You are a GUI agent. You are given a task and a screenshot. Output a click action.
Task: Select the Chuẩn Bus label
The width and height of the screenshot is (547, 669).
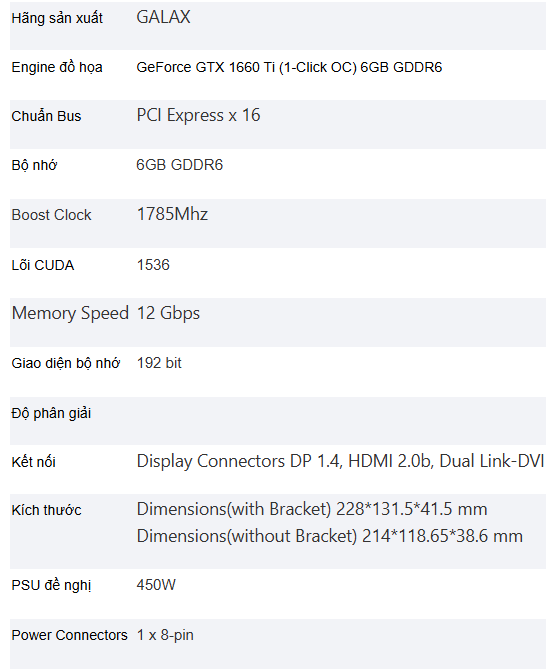click(x=46, y=116)
